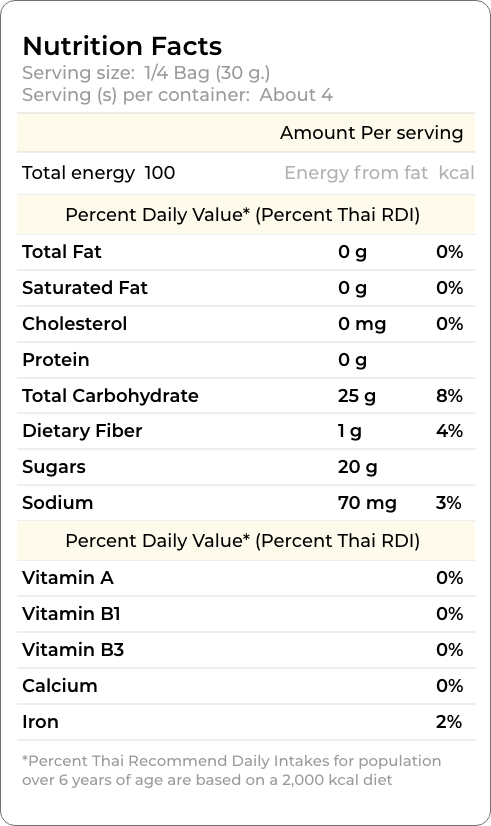Select the Total Carbohydrate 25 g value
This screenshot has width=491, height=826.
[357, 396]
